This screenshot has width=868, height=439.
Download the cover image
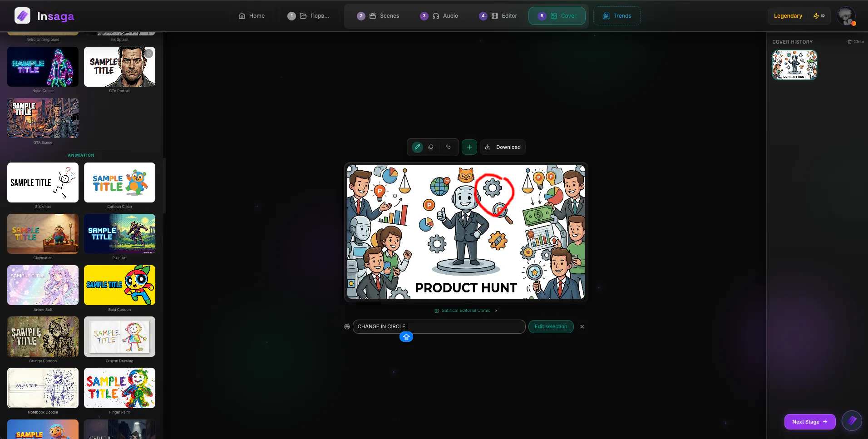pyautogui.click(x=503, y=147)
